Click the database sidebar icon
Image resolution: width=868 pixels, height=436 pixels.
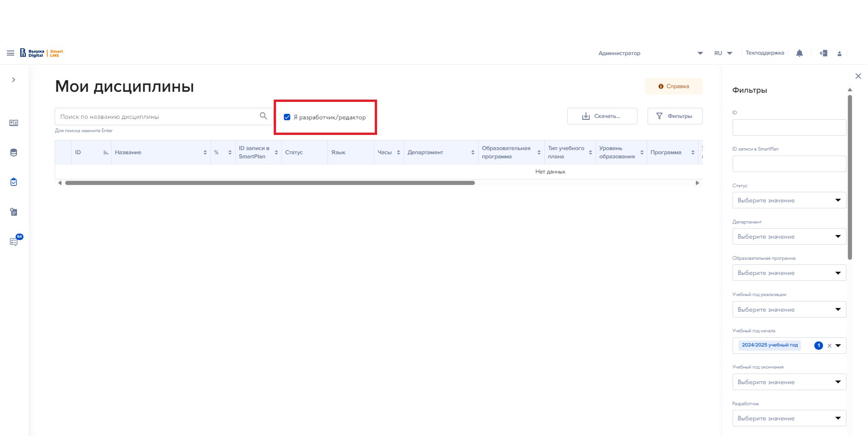(14, 153)
